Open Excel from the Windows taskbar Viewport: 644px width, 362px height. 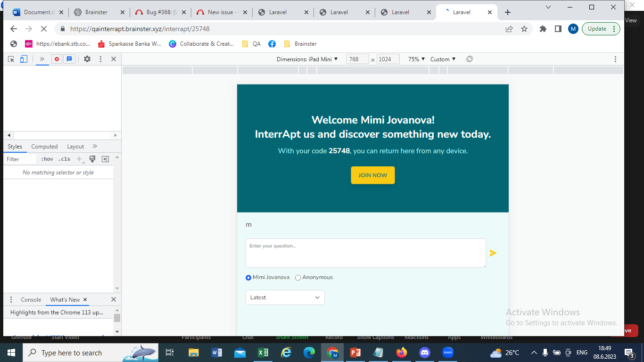click(x=263, y=353)
